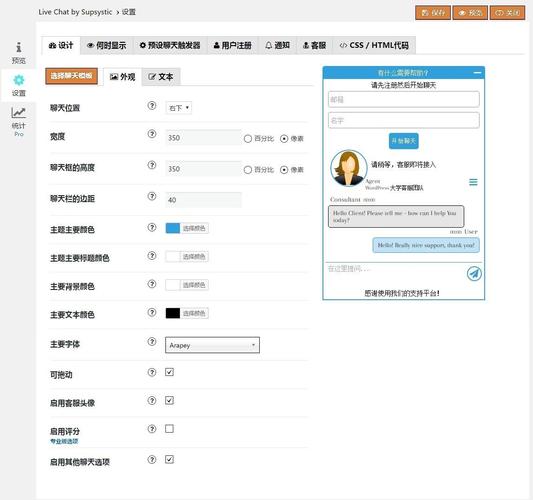Switch to the CSS / HTML代码 tab
Screen dimensions: 533x500
coord(374,45)
